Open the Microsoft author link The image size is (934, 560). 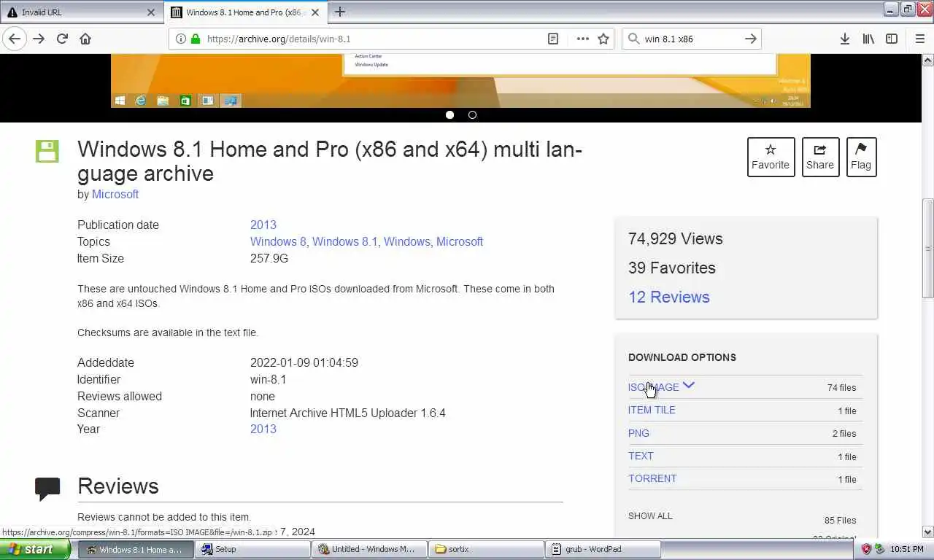click(115, 194)
